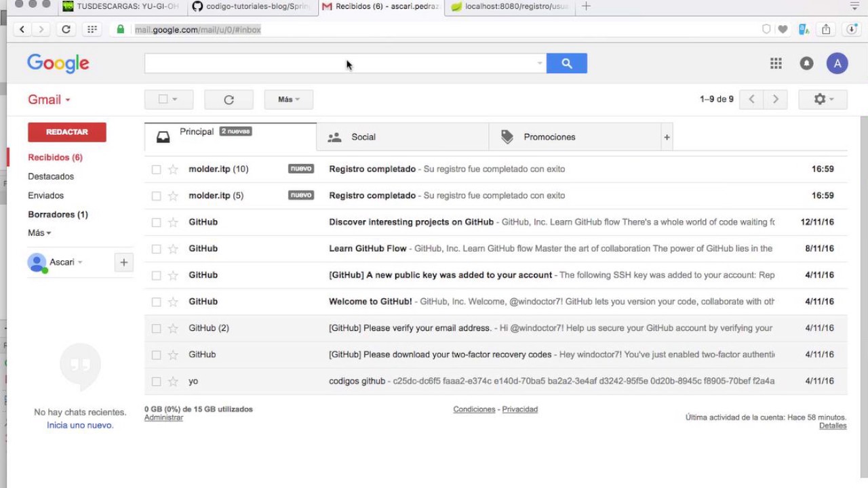Add a new inbox tab with plus

click(667, 137)
